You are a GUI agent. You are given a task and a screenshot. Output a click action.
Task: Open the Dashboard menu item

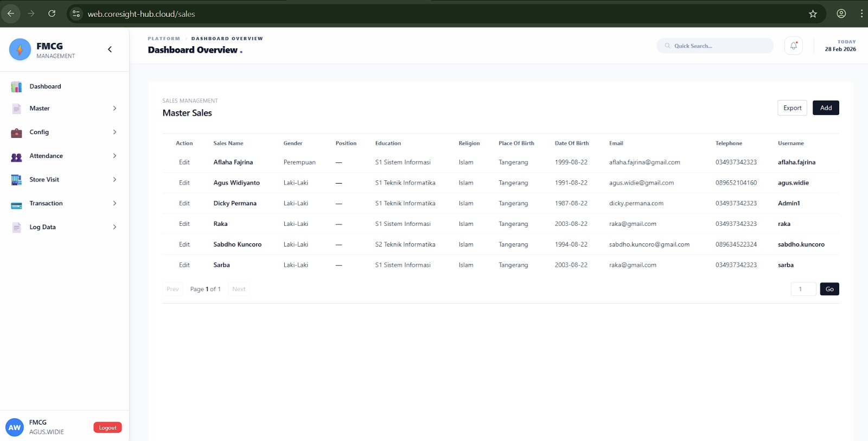click(46, 86)
